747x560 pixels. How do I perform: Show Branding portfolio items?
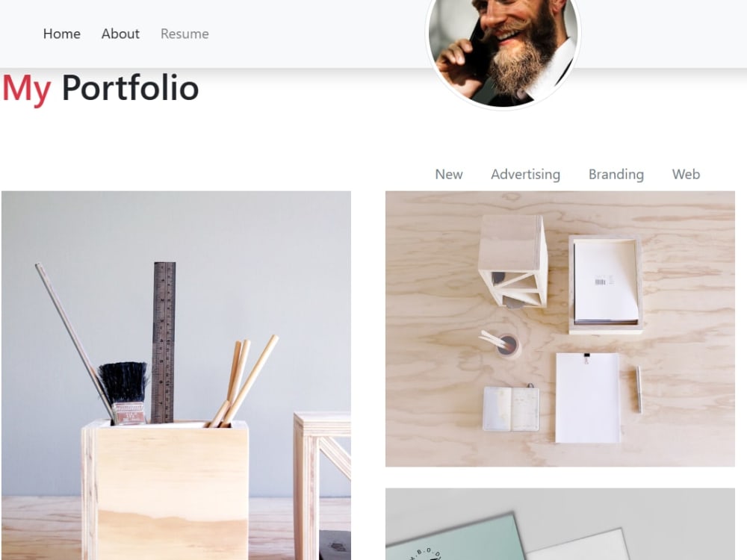616,174
